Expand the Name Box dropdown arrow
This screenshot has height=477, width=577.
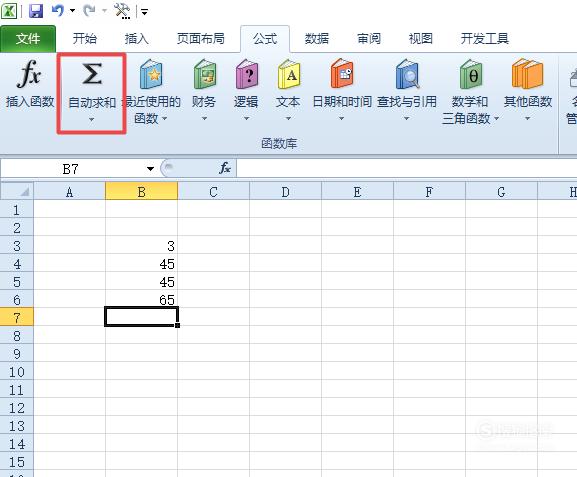[x=150, y=169]
